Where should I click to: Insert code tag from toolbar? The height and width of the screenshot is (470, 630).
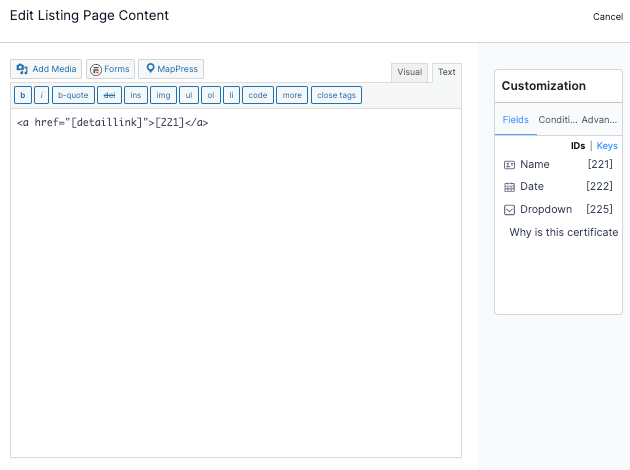[258, 95]
